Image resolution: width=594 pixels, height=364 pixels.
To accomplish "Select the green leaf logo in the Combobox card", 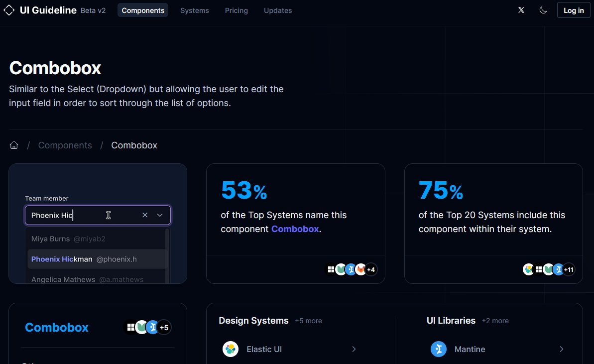I will 142,327.
